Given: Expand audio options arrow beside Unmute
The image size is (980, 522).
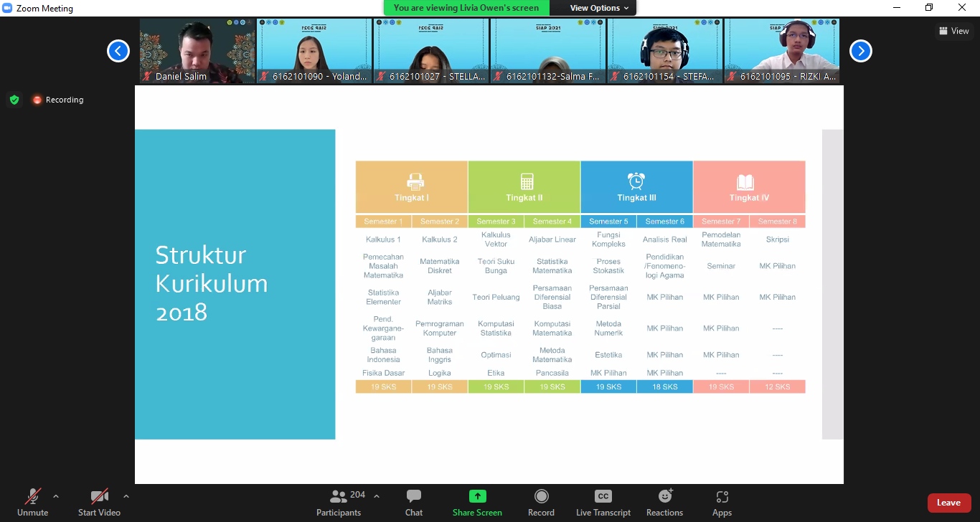Looking at the screenshot, I should tap(56, 495).
